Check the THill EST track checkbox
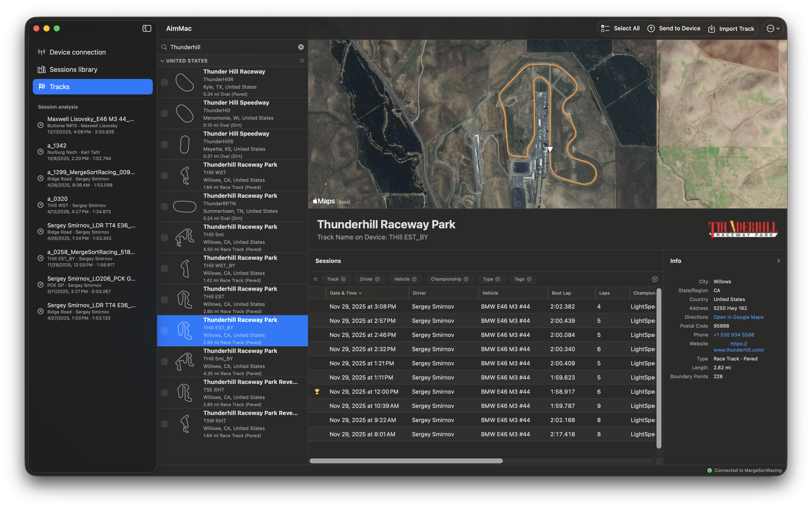This screenshot has height=509, width=812. point(164,300)
